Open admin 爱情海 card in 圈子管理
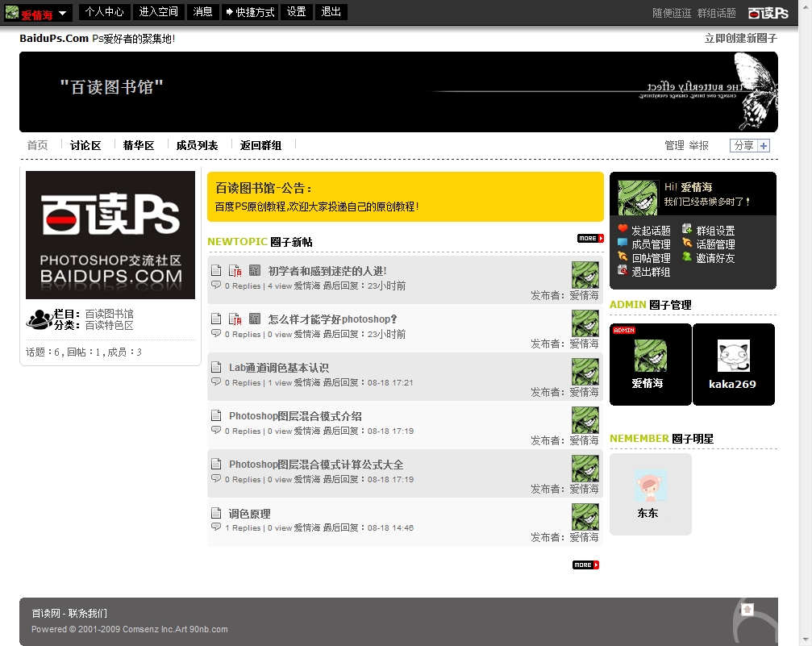The width and height of the screenshot is (812, 646). click(x=651, y=365)
